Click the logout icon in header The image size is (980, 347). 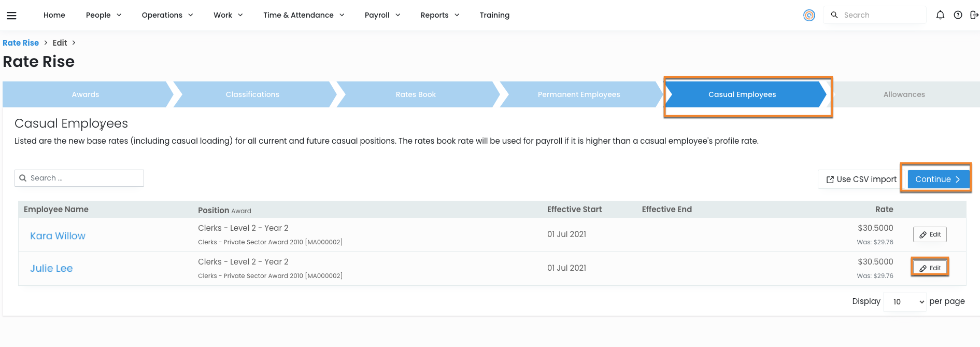coord(974,15)
